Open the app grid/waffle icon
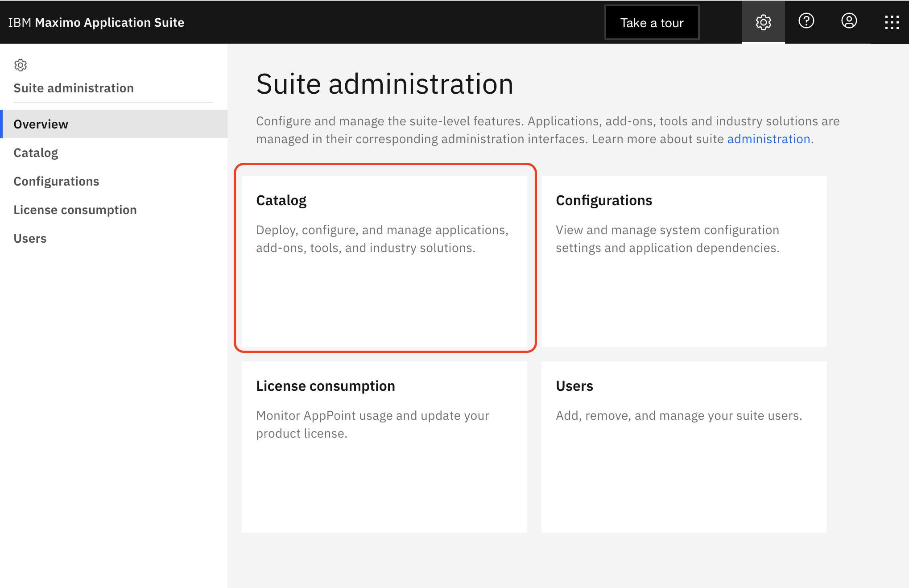 [x=892, y=22]
